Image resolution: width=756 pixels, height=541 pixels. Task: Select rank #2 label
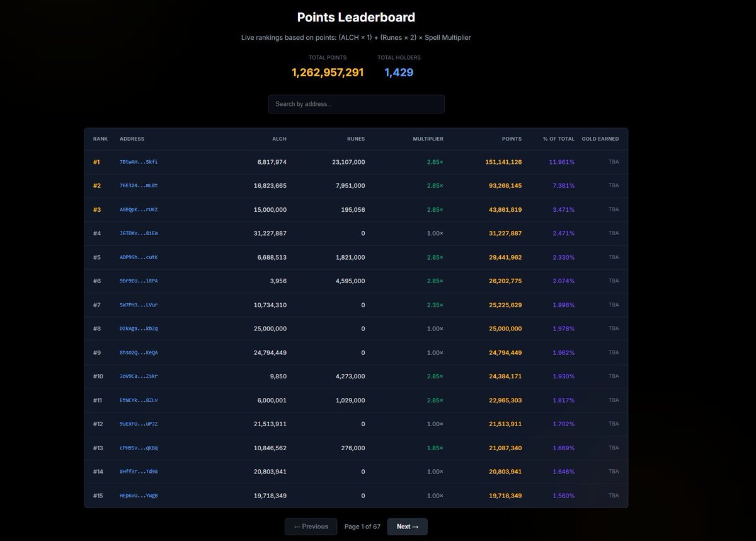pos(97,186)
